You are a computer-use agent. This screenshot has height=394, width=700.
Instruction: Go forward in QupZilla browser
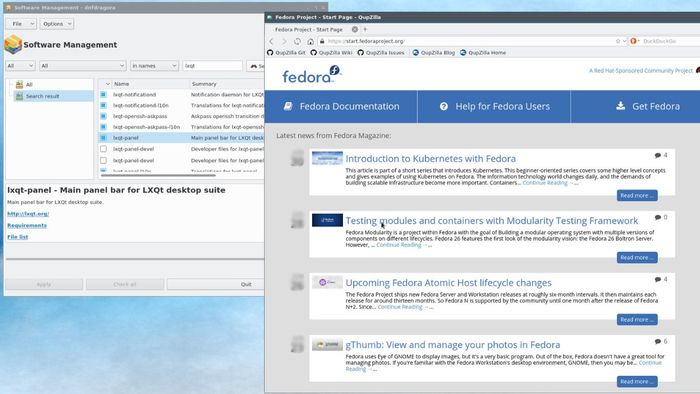[x=284, y=41]
